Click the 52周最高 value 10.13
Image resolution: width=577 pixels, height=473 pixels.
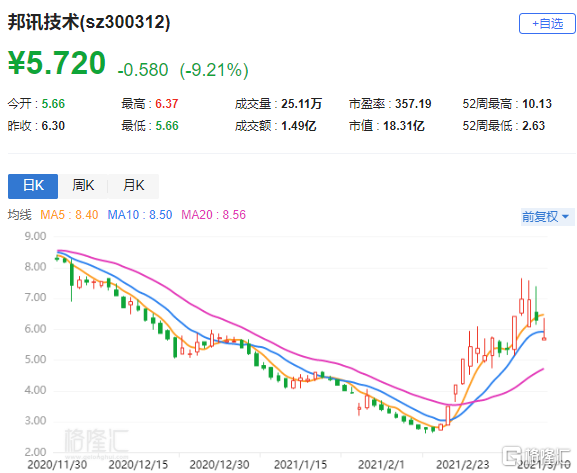(x=537, y=104)
